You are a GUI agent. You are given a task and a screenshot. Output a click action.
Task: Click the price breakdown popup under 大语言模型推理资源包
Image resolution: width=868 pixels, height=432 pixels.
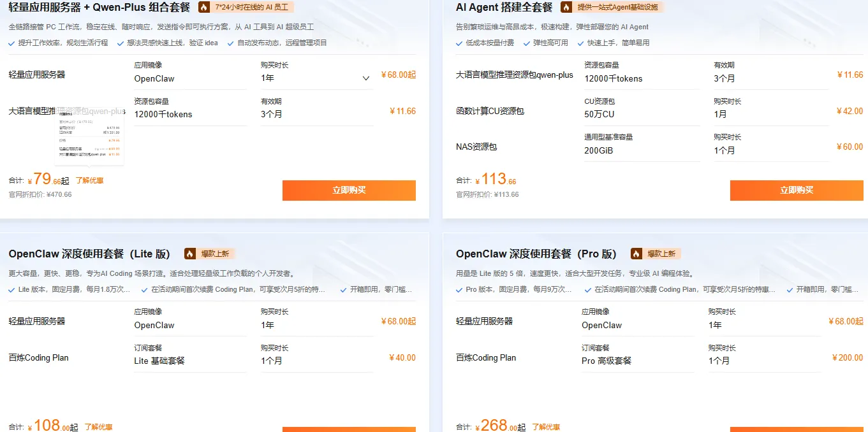89,137
